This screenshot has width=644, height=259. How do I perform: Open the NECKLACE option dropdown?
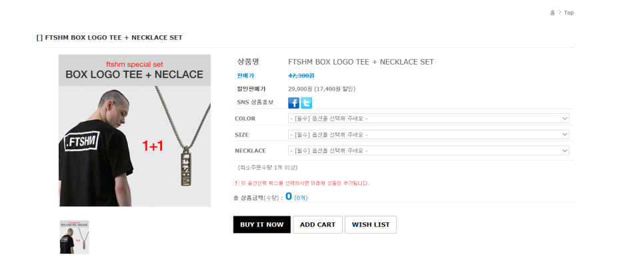point(429,150)
